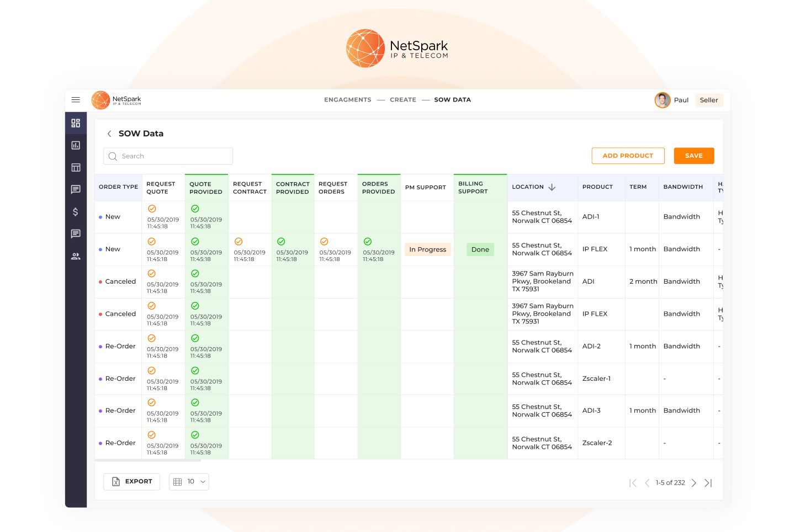Select SOW Data breadcrumb

point(453,100)
